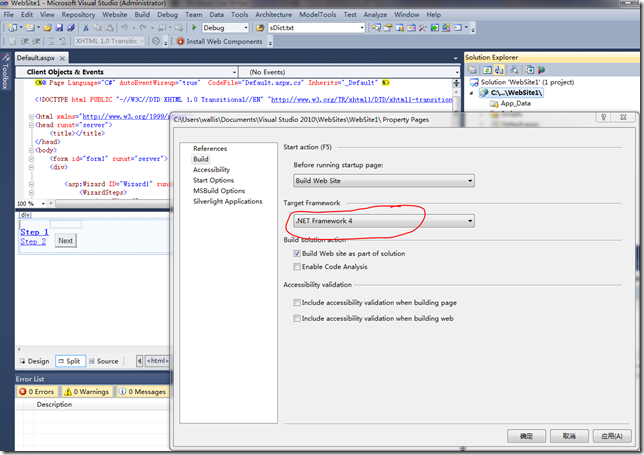The image size is (644, 455).
Task: Cut selection using the scissors icon
Action: pyautogui.click(x=85, y=28)
